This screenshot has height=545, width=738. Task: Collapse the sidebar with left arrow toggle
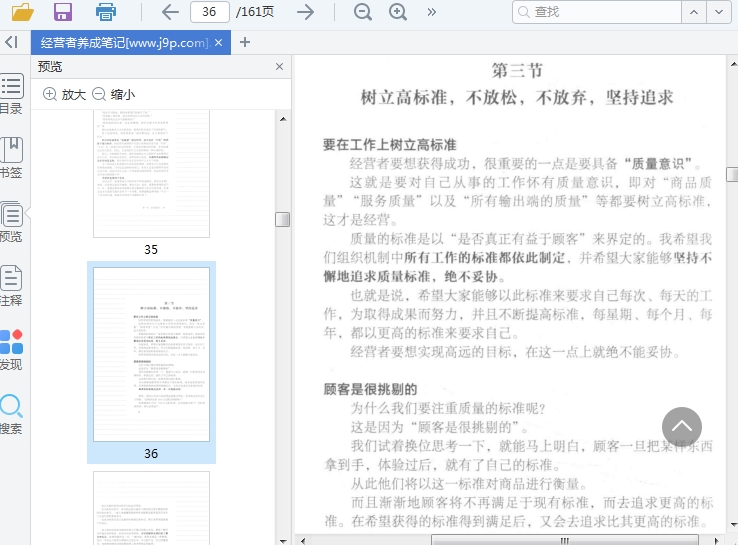tap(11, 42)
